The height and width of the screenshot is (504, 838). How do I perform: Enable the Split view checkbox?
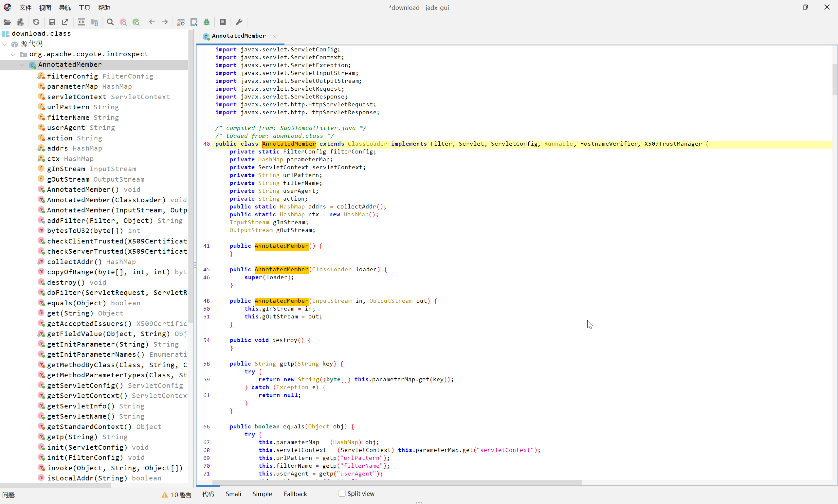click(x=342, y=493)
